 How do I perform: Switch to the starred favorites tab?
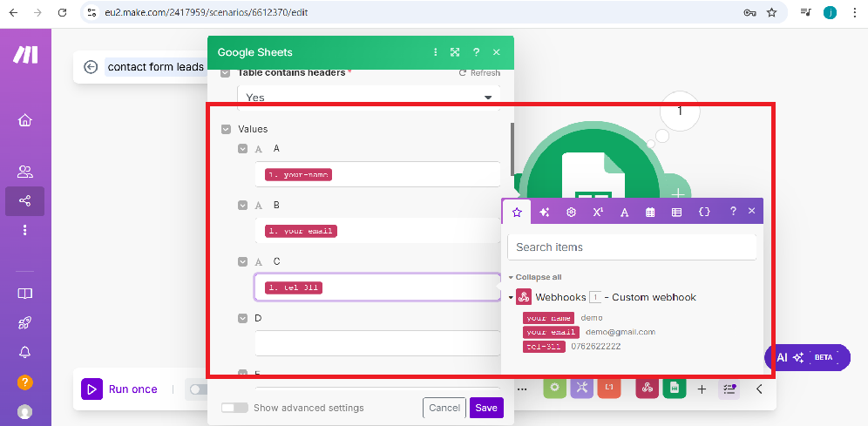tap(517, 212)
